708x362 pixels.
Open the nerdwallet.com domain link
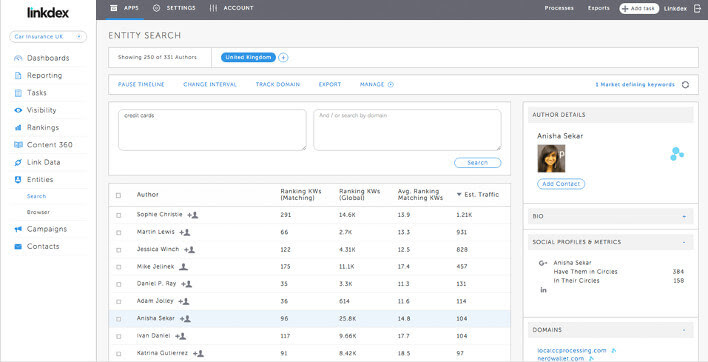(561, 358)
